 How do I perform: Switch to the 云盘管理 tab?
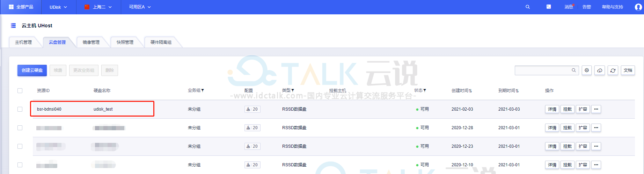[x=57, y=42]
